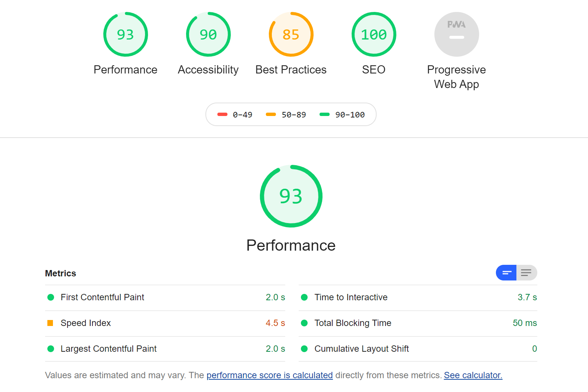The image size is (588, 392).
Task: Open the 'See calculator.' link
Action: (x=473, y=375)
